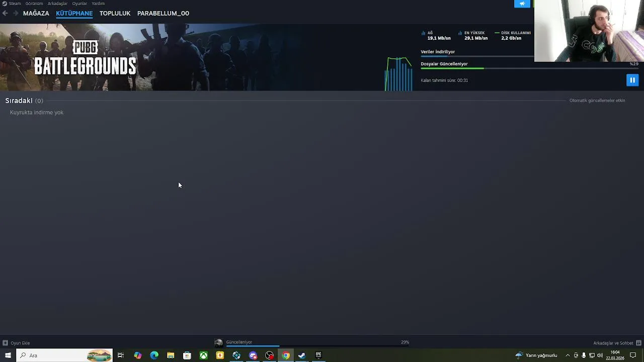Click the Dosyalar Güncelleniyor green progress bar
The image size is (644, 362).
tap(530, 68)
